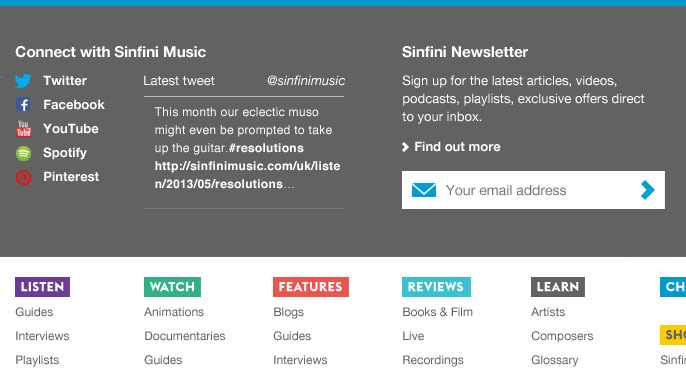The image size is (686, 377).
Task: Open the green WATCH section
Action: pos(172,287)
